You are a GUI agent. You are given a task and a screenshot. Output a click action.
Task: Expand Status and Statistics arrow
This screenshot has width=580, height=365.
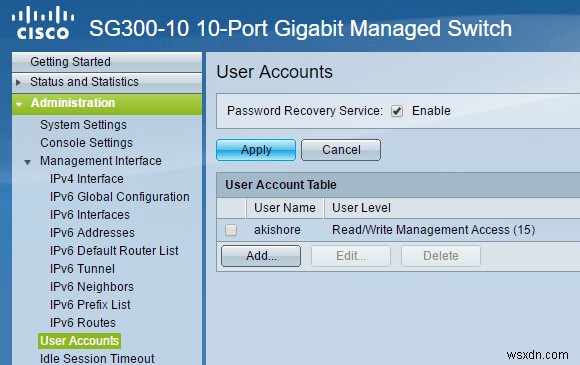click(18, 82)
